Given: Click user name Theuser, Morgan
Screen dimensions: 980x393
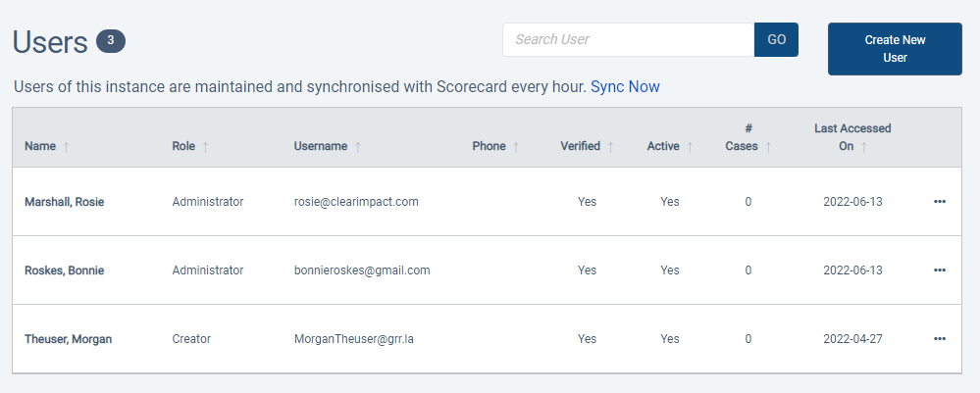Looking at the screenshot, I should click(x=68, y=339).
